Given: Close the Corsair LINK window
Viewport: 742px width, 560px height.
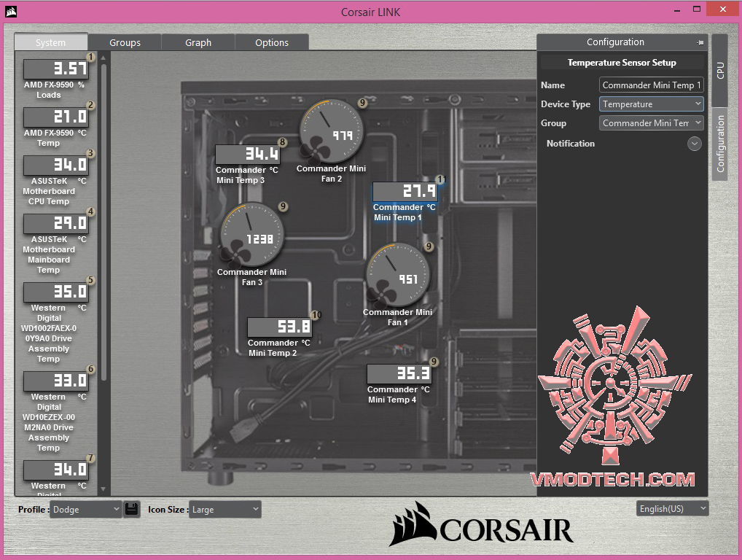Looking at the screenshot, I should tap(722, 9).
